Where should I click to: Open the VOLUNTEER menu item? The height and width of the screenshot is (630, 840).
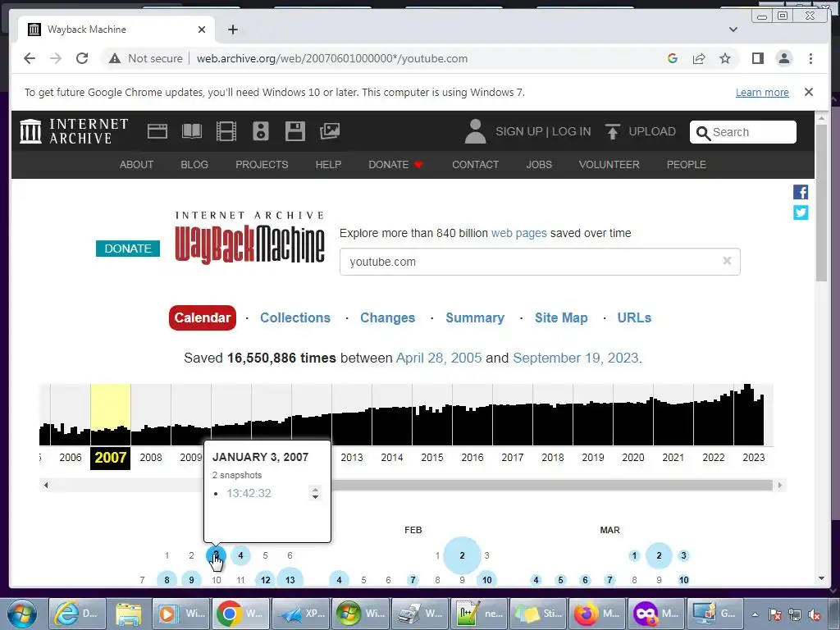609,164
